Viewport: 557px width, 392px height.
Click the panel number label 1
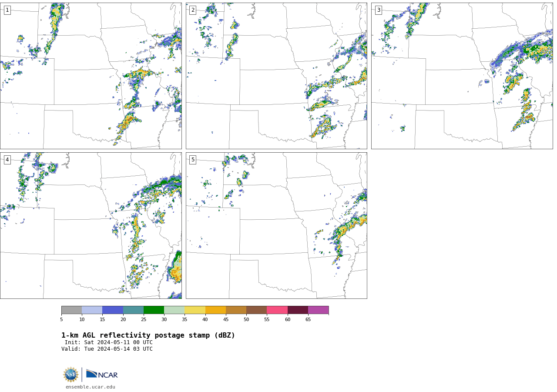pyautogui.click(x=7, y=10)
